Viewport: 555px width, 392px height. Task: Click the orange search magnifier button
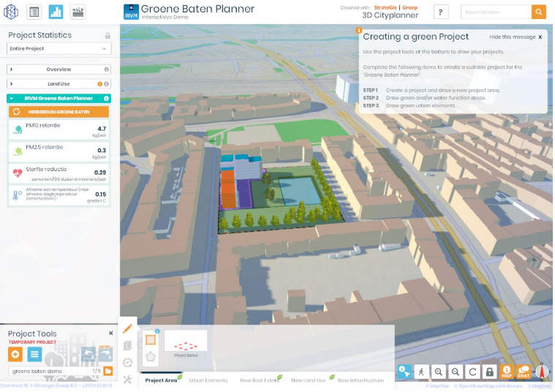coord(539,12)
